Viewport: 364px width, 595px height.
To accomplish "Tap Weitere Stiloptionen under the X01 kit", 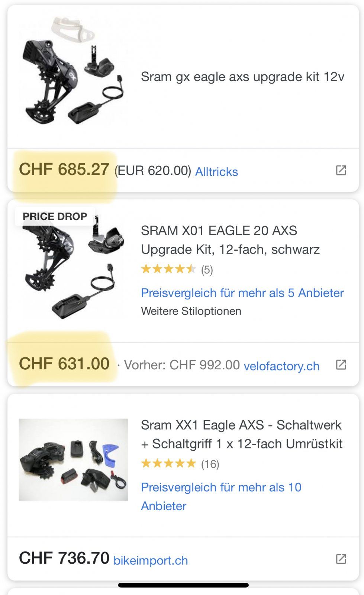I will coord(191,311).
